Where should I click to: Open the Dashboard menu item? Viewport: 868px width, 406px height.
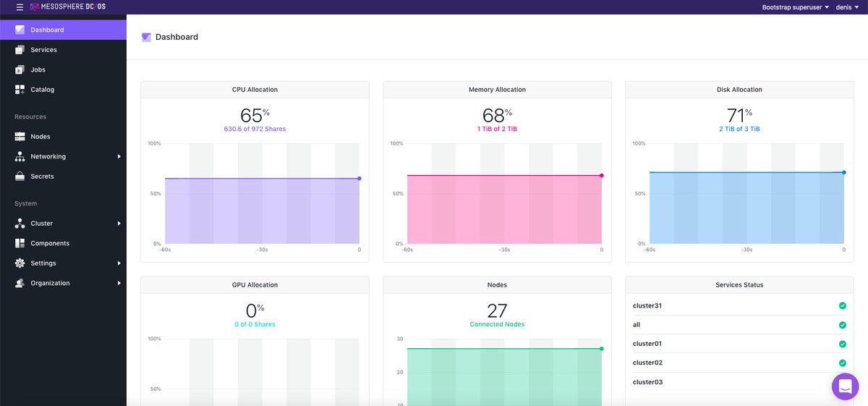click(63, 30)
